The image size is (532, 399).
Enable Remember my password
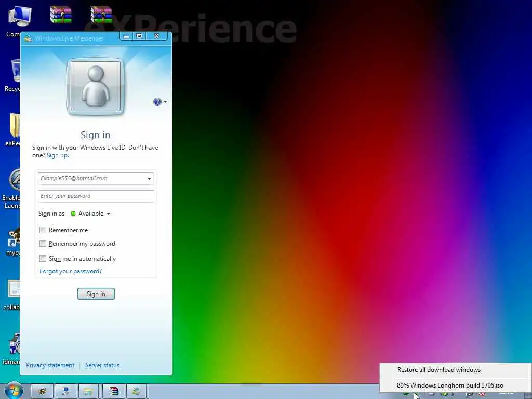[x=43, y=244]
